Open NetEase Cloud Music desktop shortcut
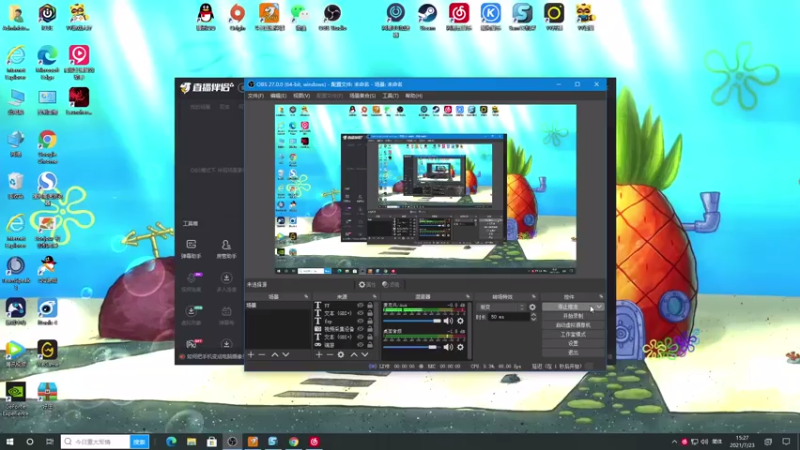The height and width of the screenshot is (450, 800). (x=459, y=17)
